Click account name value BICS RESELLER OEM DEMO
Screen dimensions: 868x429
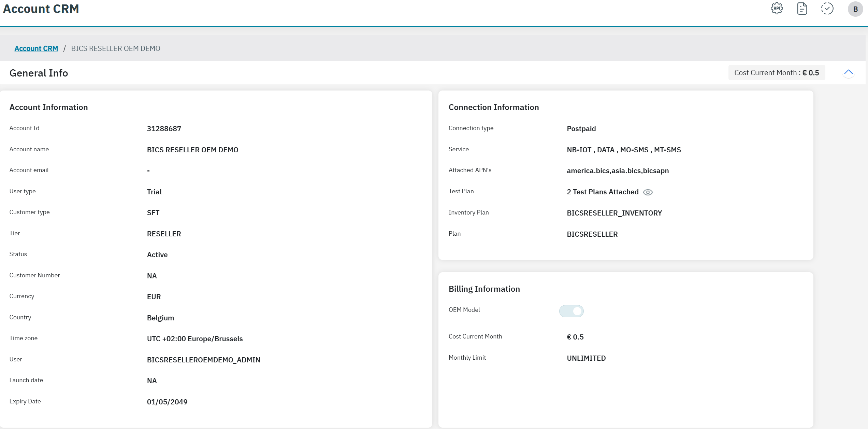(x=192, y=150)
